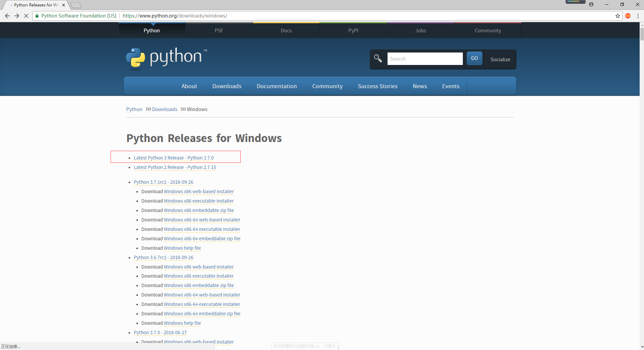Open the Downloads menu
This screenshot has height=350, width=644.
(227, 86)
